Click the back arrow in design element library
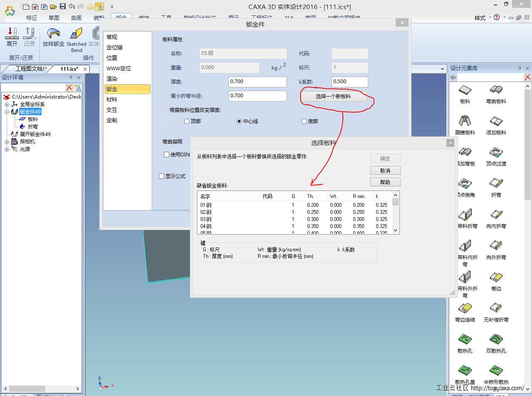Screen dimensions: 532x396 (453, 77)
